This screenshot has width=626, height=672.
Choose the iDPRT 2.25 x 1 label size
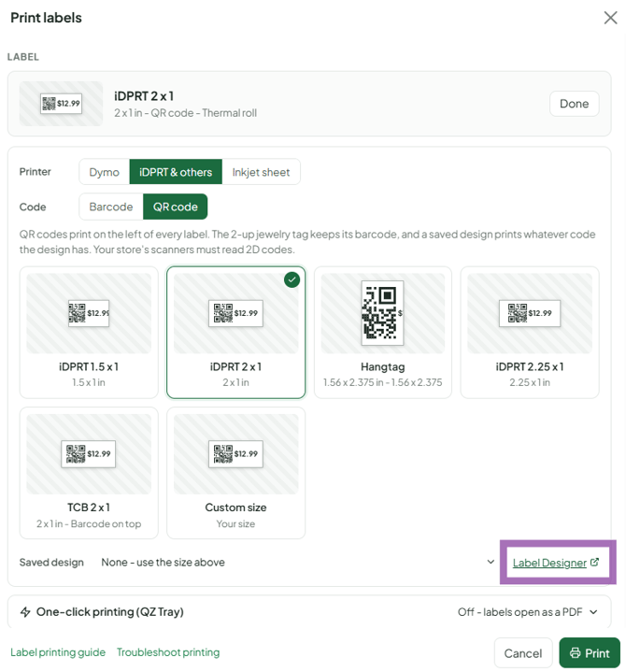[530, 332]
